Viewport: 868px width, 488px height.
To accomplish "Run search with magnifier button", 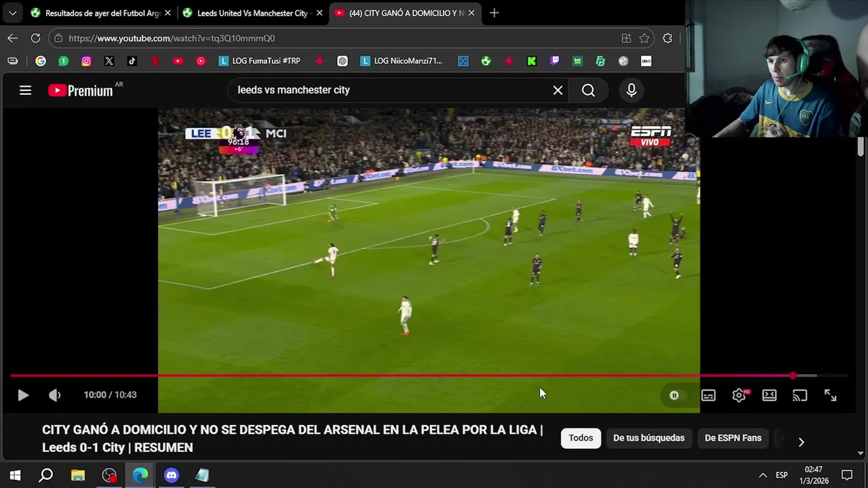I will tap(588, 90).
